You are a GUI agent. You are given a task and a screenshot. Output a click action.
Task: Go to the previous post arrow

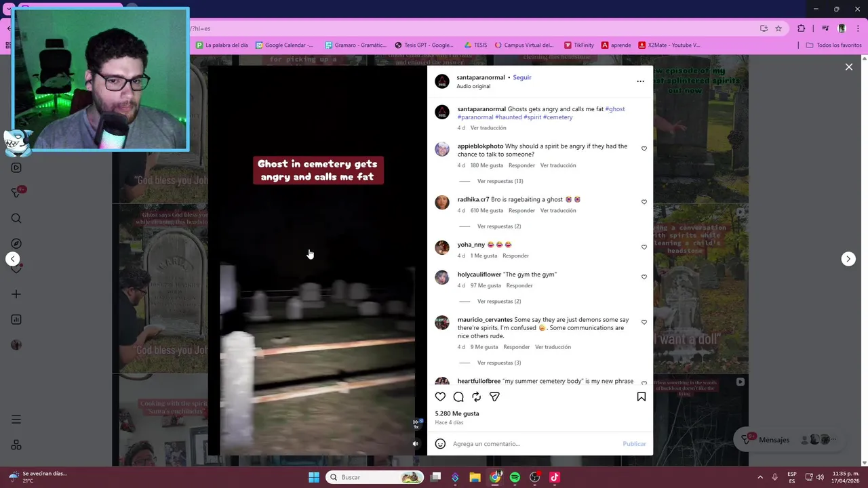(x=12, y=259)
